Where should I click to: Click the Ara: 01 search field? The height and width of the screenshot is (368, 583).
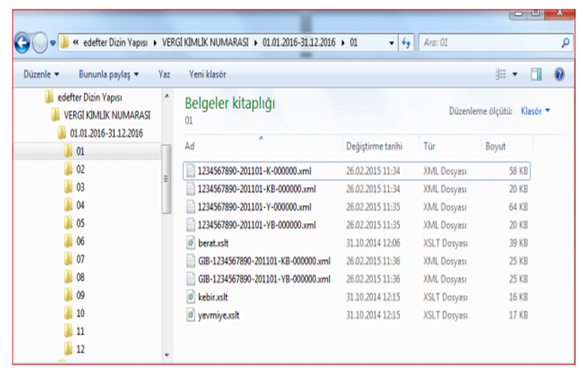click(x=490, y=43)
